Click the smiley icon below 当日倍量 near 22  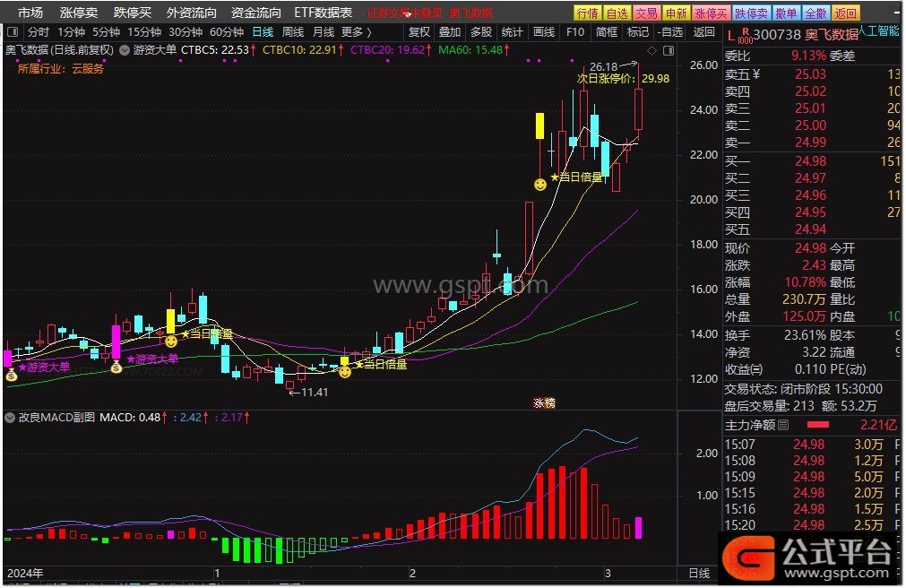click(x=539, y=185)
